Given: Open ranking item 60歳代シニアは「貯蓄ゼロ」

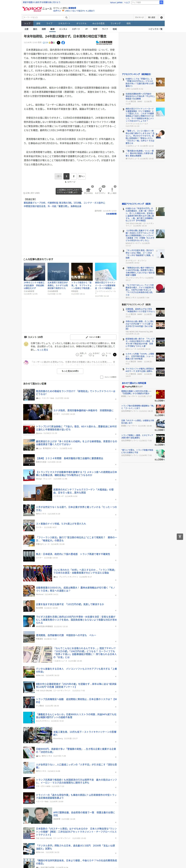Looking at the screenshot, I should coord(139,82).
